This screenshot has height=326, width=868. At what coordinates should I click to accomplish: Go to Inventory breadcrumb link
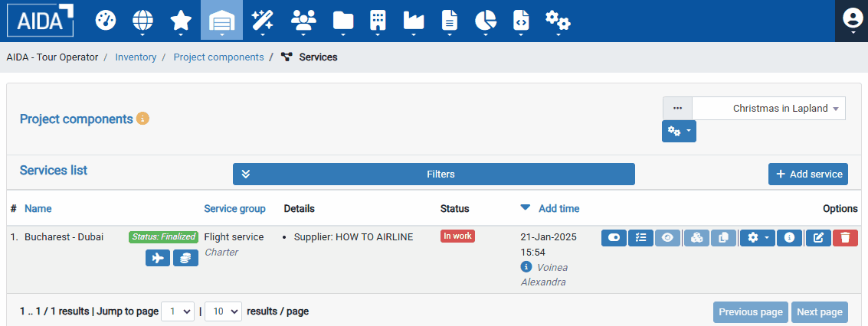tap(136, 57)
